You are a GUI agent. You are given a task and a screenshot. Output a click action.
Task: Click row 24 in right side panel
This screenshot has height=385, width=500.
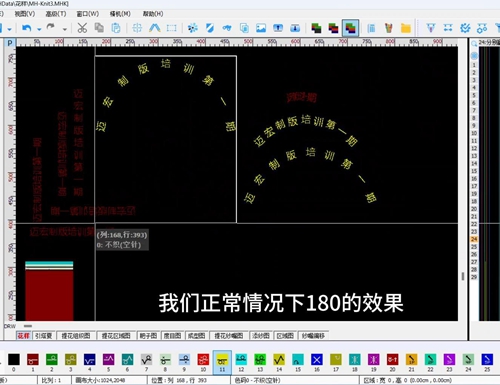474,239
